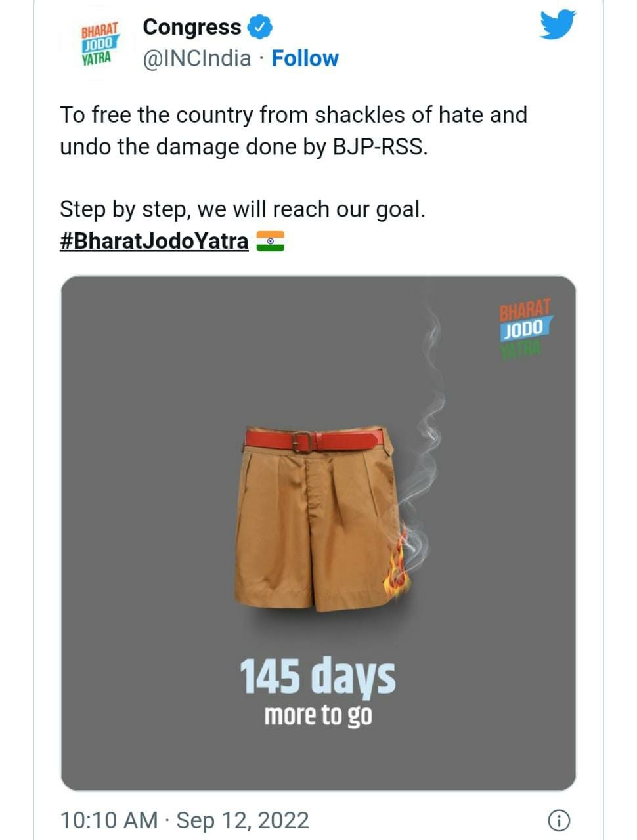The height and width of the screenshot is (840, 637).
Task: Click the '145 days' text in image
Action: click(x=318, y=677)
